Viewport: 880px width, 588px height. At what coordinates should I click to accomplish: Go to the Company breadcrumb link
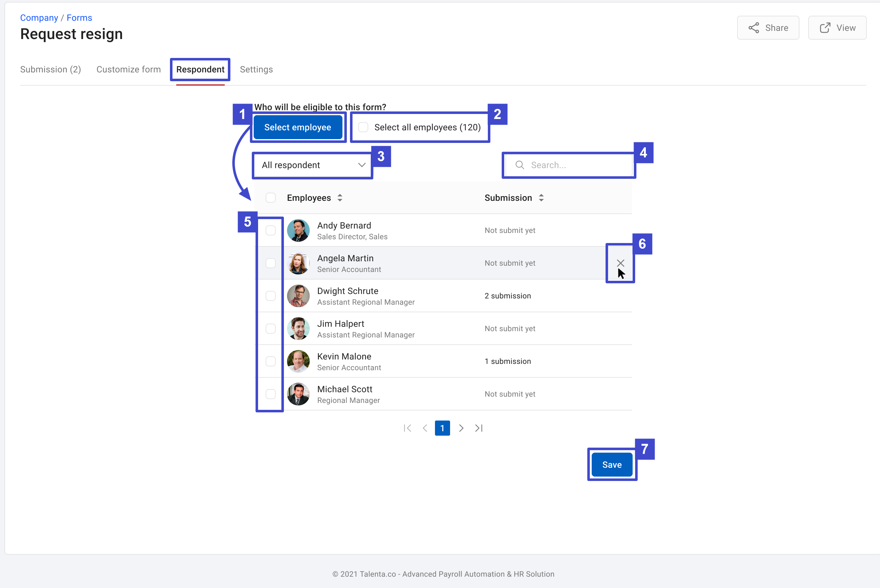[x=39, y=18]
